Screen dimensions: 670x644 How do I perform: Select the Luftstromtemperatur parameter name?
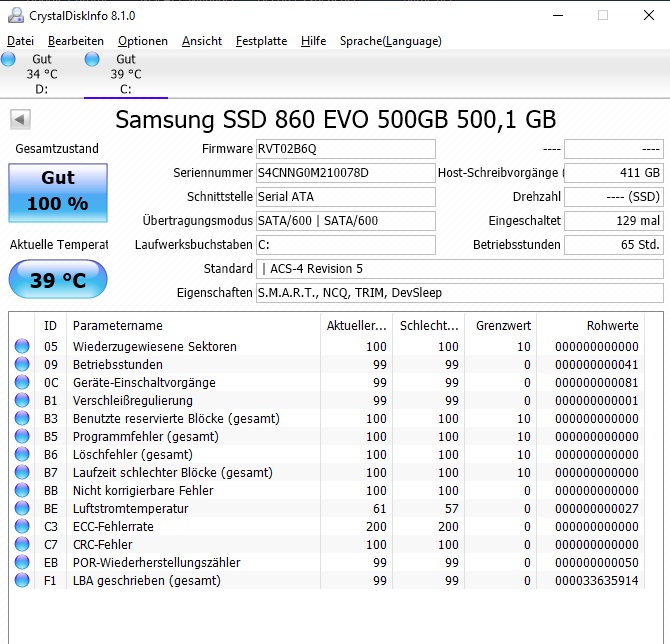130,509
